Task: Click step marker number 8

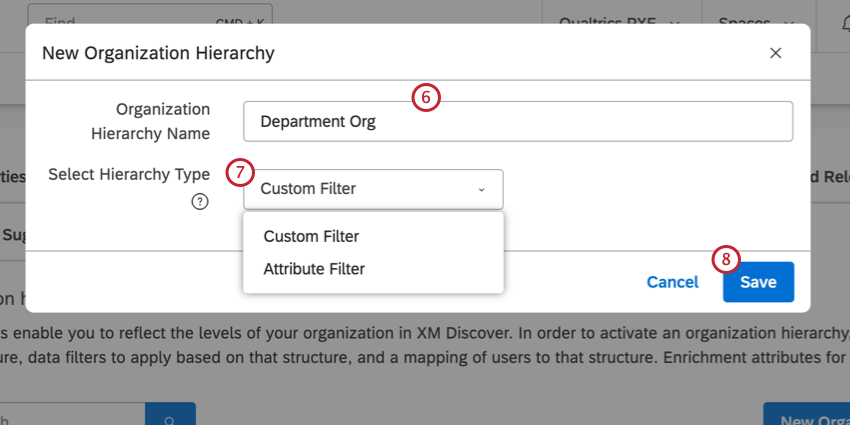Action: pyautogui.click(x=726, y=259)
